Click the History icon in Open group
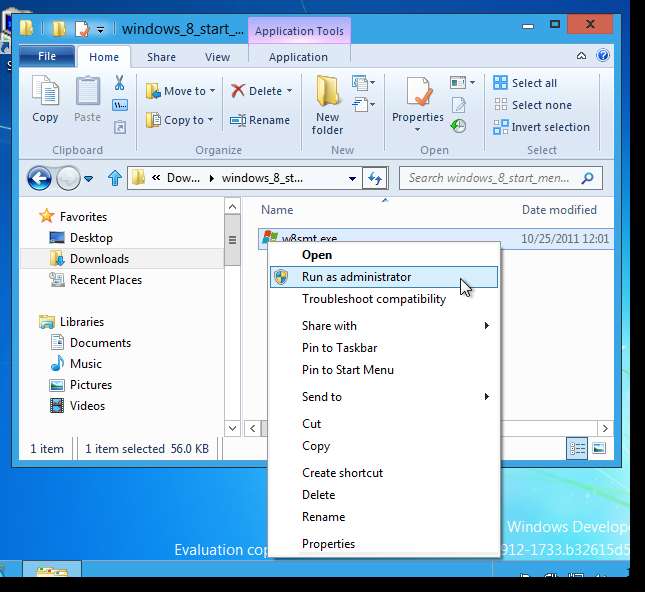Image resolution: width=645 pixels, height=592 pixels. pyautogui.click(x=458, y=126)
